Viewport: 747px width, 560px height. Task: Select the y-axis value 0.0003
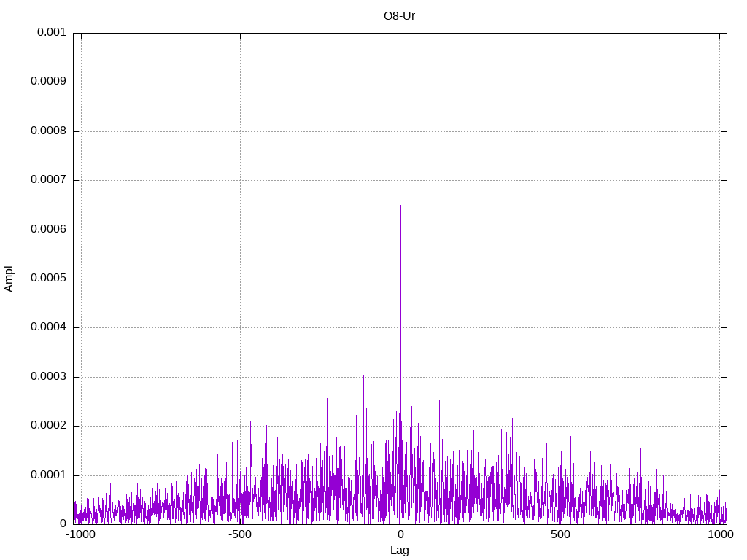48,377
